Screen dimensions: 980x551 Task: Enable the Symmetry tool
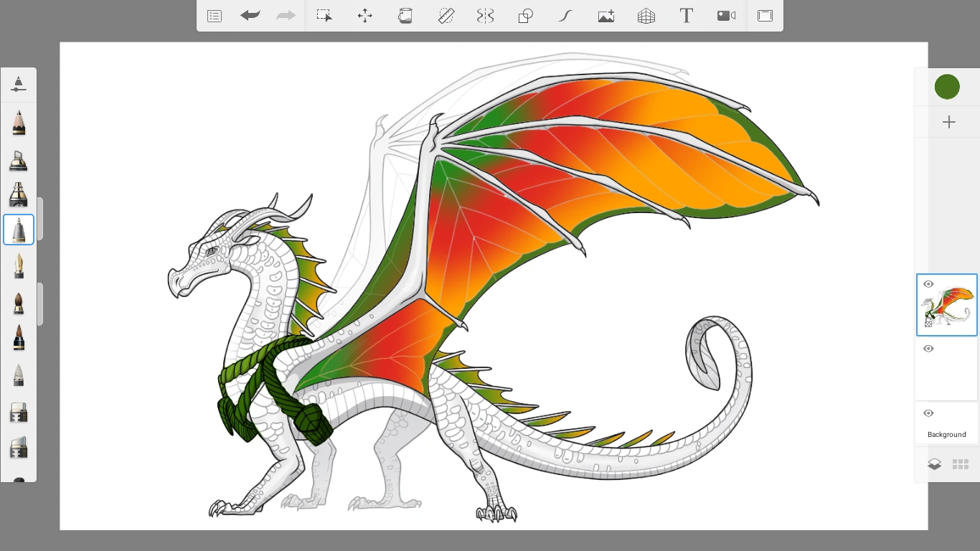point(486,16)
